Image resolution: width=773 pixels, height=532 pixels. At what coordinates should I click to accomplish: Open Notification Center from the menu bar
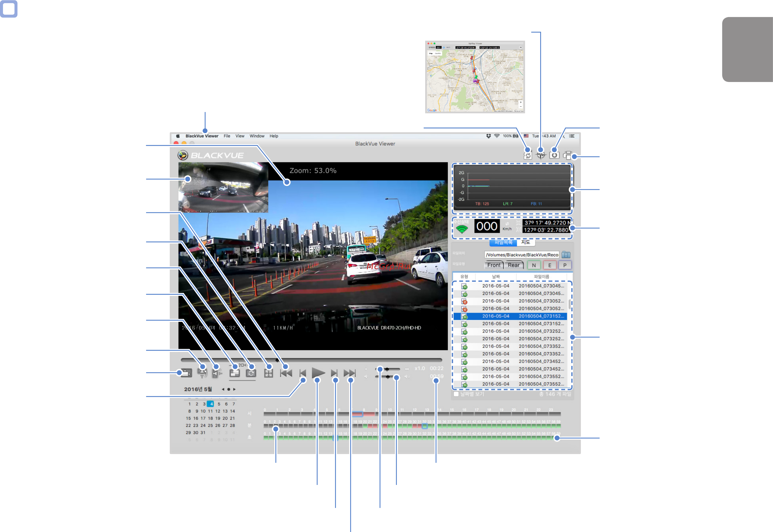tap(572, 136)
